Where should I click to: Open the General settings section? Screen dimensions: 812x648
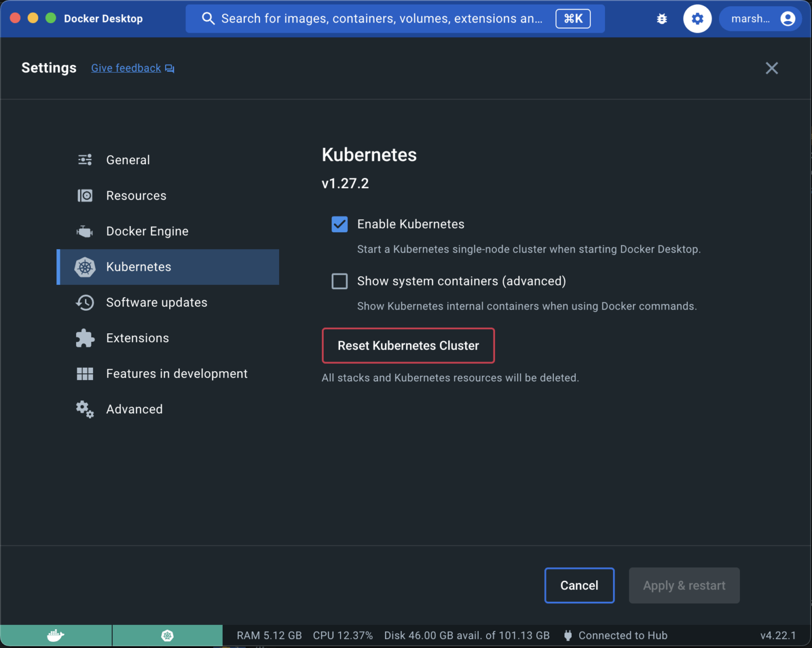(128, 160)
